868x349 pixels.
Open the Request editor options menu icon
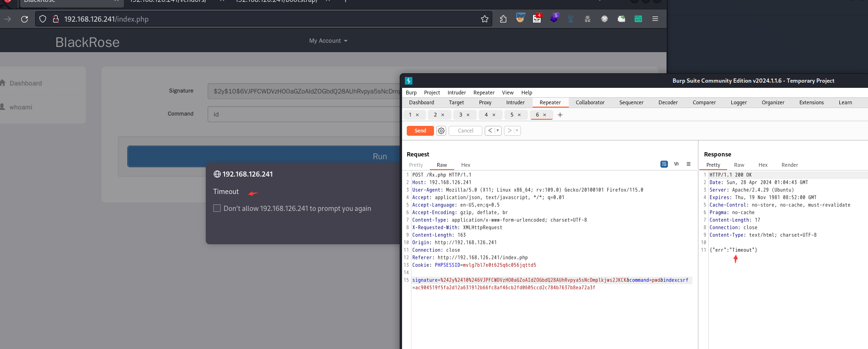pos(689,164)
